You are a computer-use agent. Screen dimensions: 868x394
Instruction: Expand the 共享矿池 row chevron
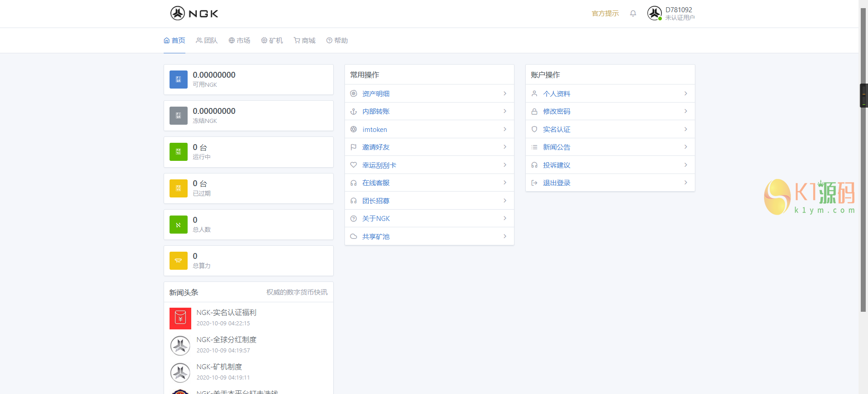[x=505, y=236]
